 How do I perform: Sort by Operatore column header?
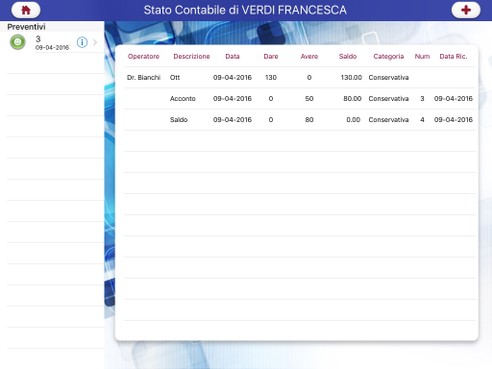click(x=144, y=56)
